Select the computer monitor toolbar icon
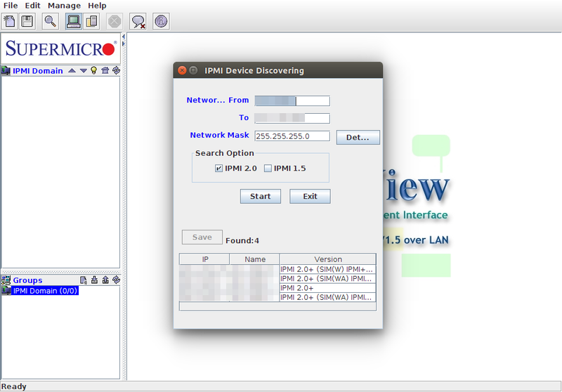562x392 pixels. (74, 22)
